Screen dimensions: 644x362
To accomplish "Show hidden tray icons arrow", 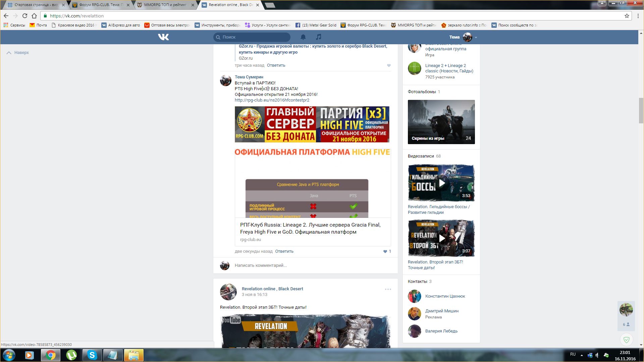I will pyautogui.click(x=582, y=355).
